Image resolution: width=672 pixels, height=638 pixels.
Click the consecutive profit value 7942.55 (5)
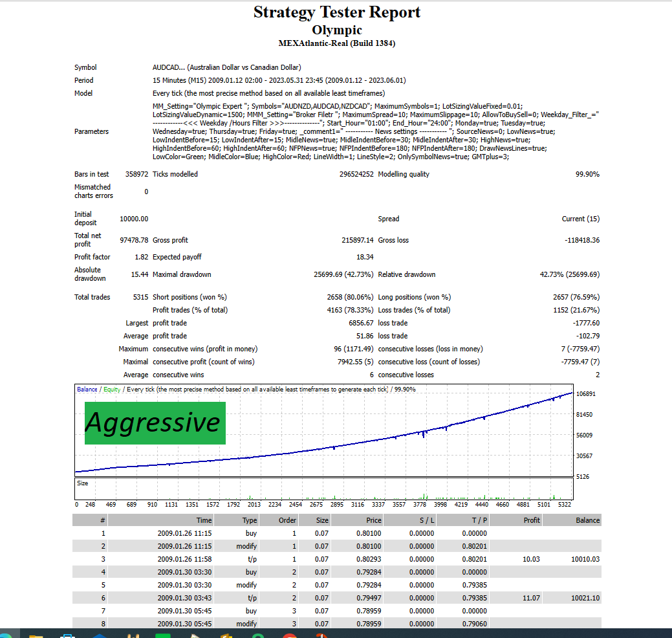pos(355,362)
